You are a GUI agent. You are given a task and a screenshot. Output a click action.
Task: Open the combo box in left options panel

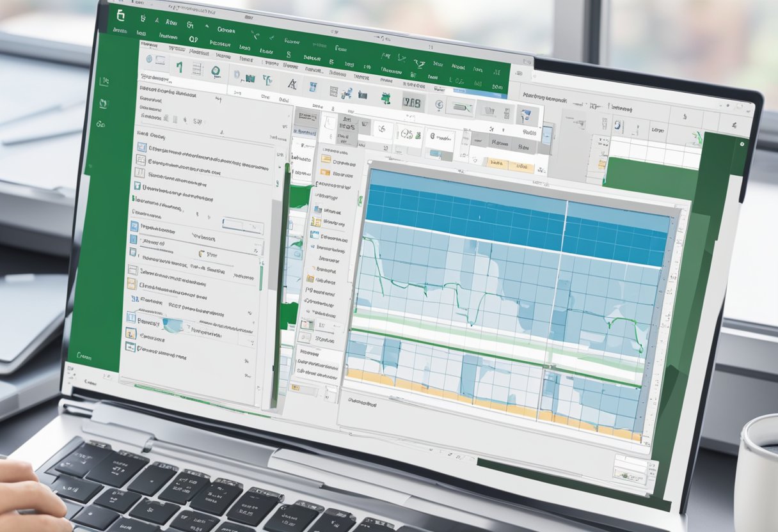click(242, 225)
